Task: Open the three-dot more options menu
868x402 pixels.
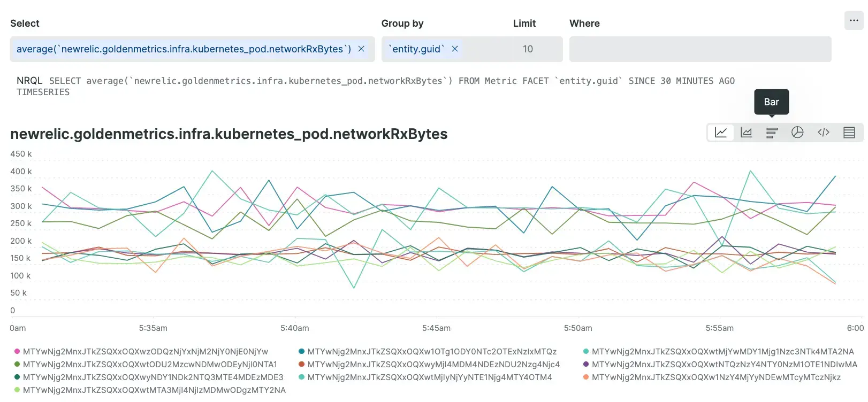Action: tap(854, 20)
